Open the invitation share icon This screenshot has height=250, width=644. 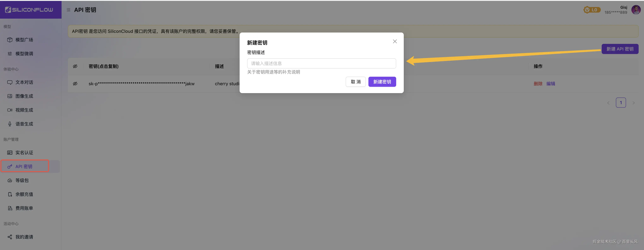tap(10, 237)
